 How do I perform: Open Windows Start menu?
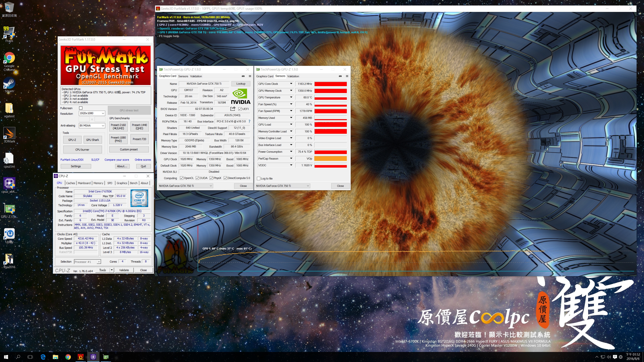click(x=6, y=357)
